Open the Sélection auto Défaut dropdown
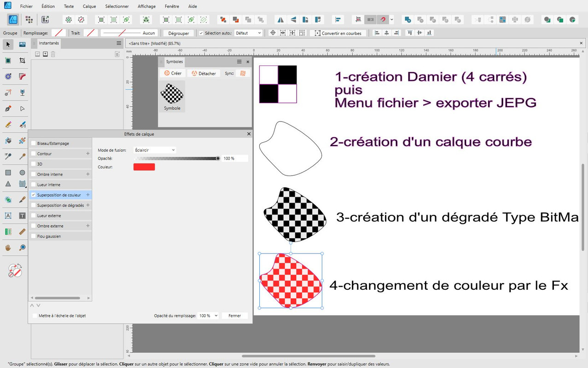Screen dimensions: 588x368 click(248, 33)
